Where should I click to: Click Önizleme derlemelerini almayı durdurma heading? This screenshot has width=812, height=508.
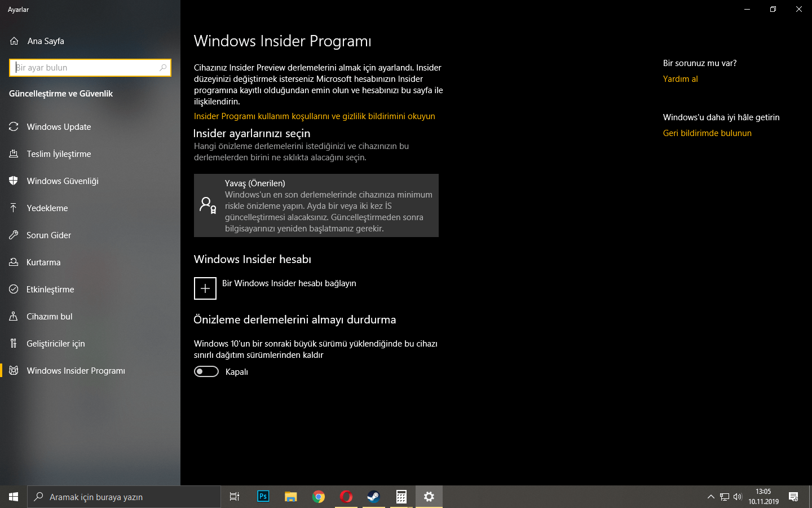click(x=295, y=320)
